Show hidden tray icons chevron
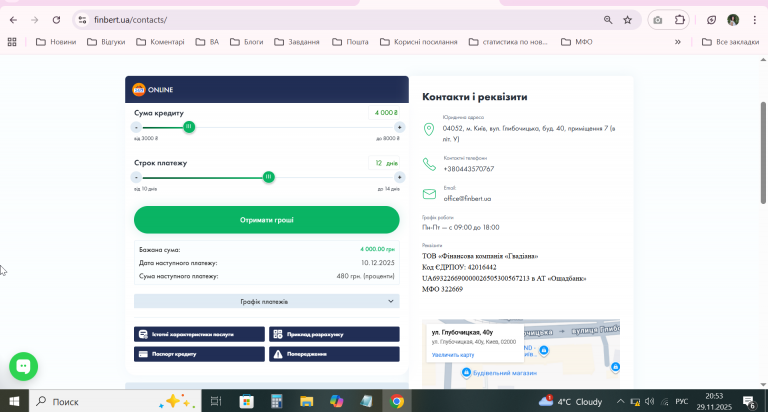 620,402
